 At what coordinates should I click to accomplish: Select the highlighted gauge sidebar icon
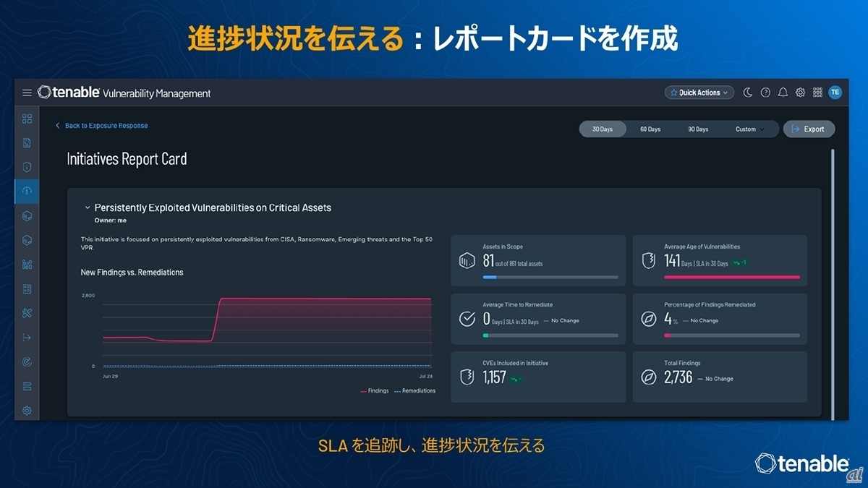pyautogui.click(x=27, y=191)
